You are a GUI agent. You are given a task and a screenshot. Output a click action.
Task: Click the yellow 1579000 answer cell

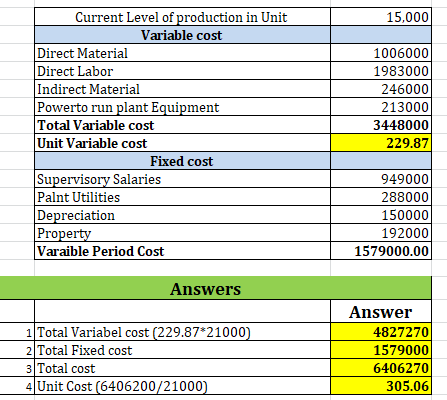pos(381,350)
